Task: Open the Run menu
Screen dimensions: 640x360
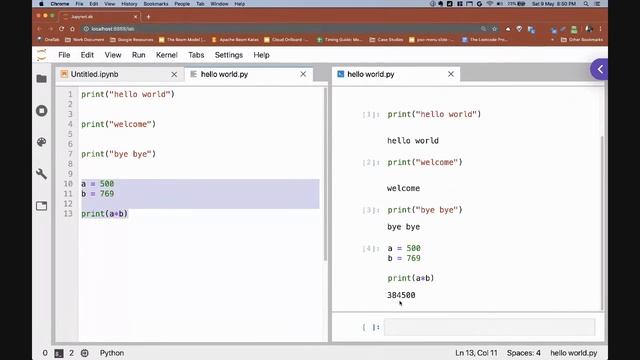Action: coord(138,55)
